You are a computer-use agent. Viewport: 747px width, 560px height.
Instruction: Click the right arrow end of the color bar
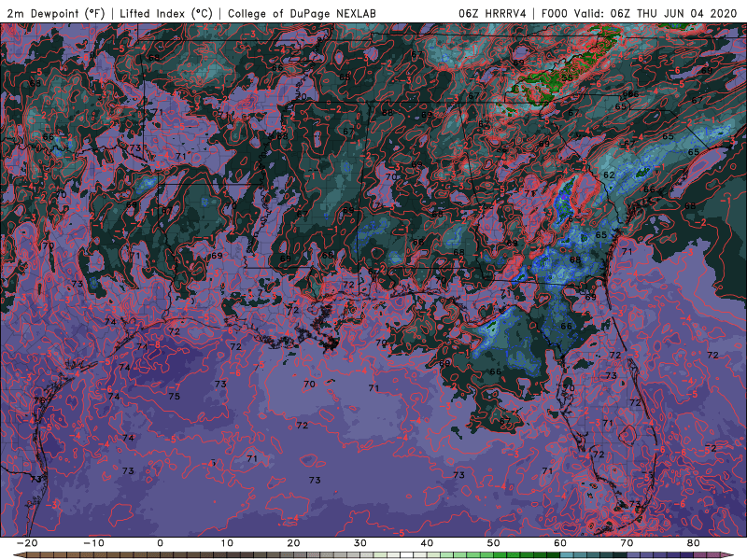pyautogui.click(x=727, y=555)
